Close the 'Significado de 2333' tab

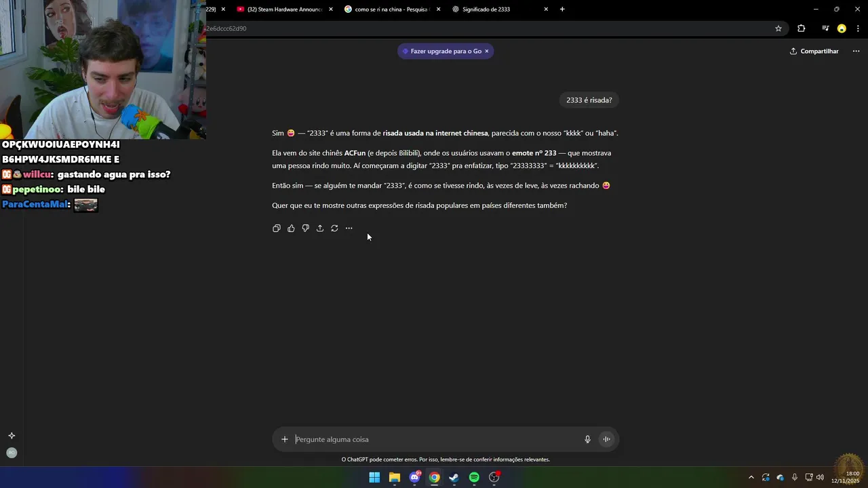[x=546, y=9]
